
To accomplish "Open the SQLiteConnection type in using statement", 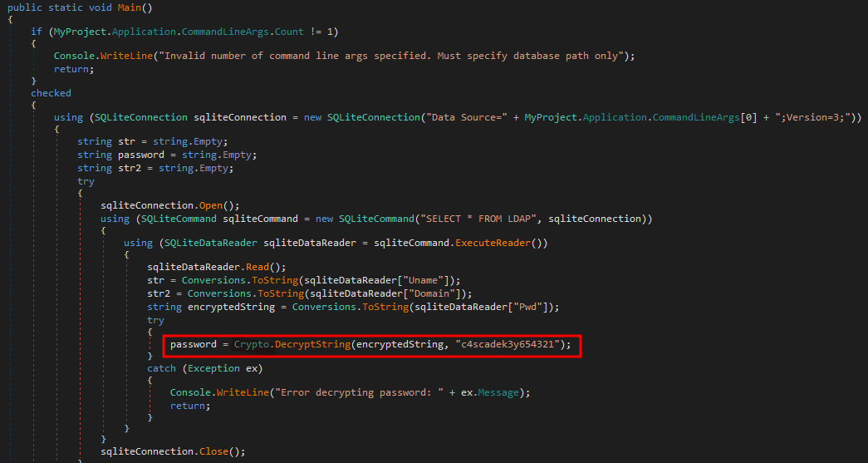I will (x=141, y=117).
